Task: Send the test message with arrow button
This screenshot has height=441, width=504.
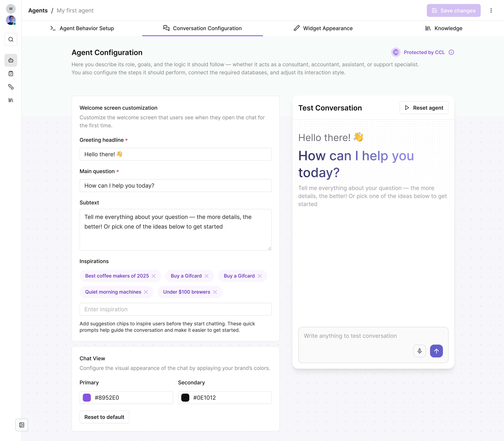Action: (x=436, y=351)
